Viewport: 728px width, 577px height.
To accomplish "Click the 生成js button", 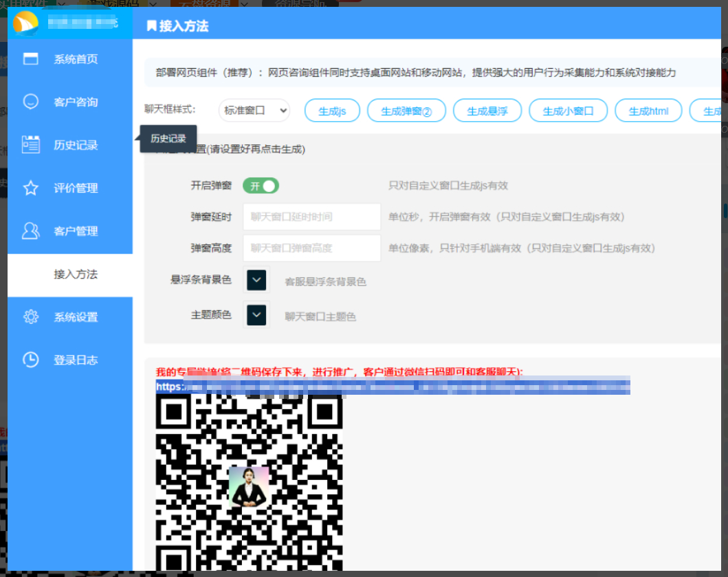I will (x=333, y=111).
